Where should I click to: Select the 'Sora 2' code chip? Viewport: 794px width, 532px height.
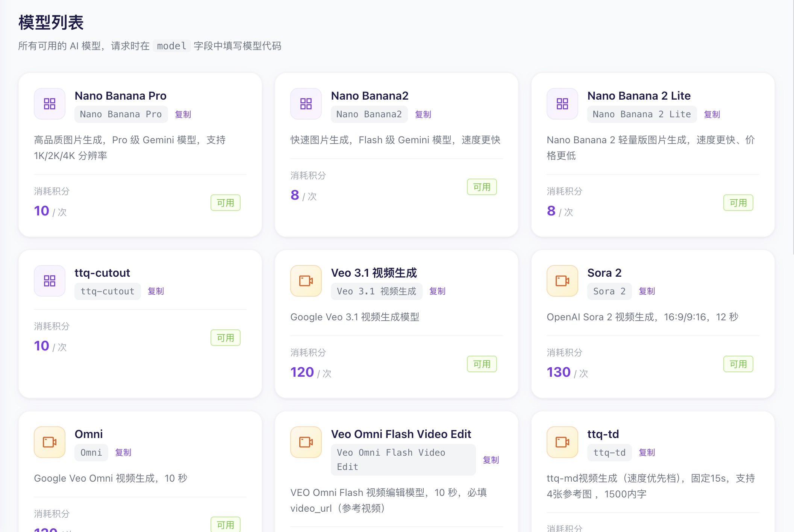tap(609, 291)
